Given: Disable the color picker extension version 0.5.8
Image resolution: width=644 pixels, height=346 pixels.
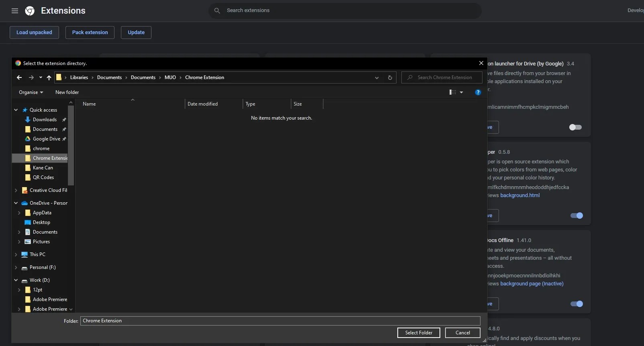Looking at the screenshot, I should (577, 216).
